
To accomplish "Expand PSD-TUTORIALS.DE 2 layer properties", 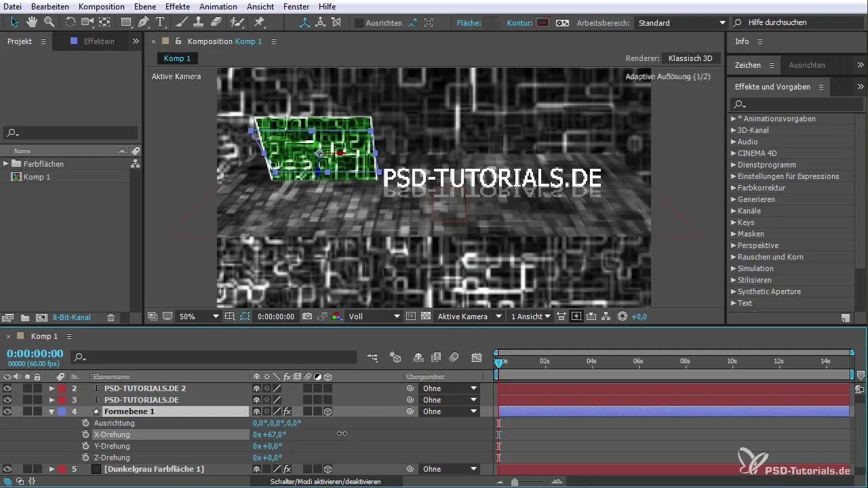I will [52, 388].
